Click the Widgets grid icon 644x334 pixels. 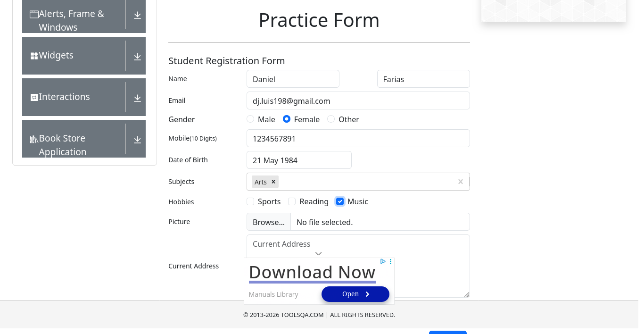pos(34,56)
